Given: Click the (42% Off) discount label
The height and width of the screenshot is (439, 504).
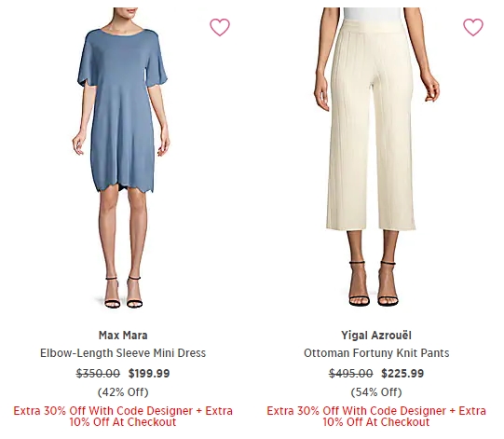Looking at the screenshot, I should (x=123, y=392).
